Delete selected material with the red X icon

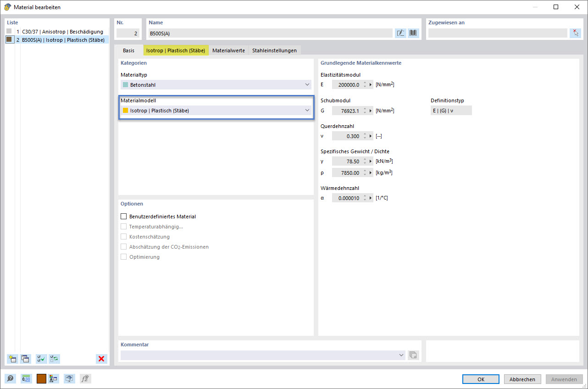(x=101, y=359)
